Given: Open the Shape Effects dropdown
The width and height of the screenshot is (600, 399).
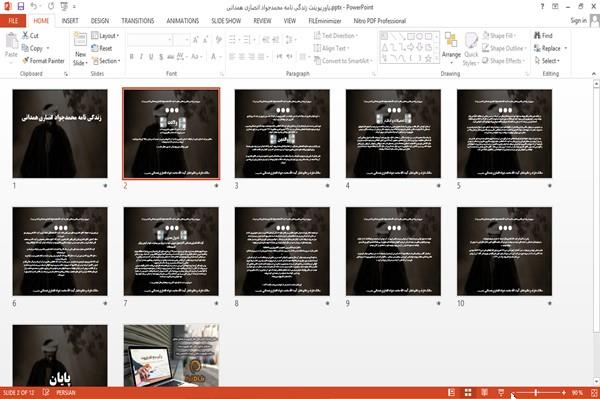Looking at the screenshot, I should [504, 60].
